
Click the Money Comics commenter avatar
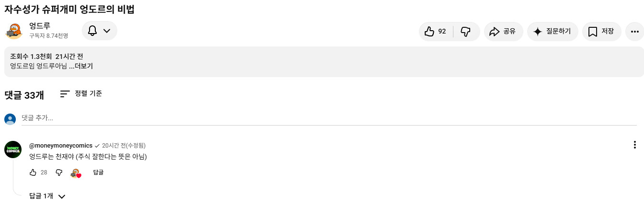point(13,149)
